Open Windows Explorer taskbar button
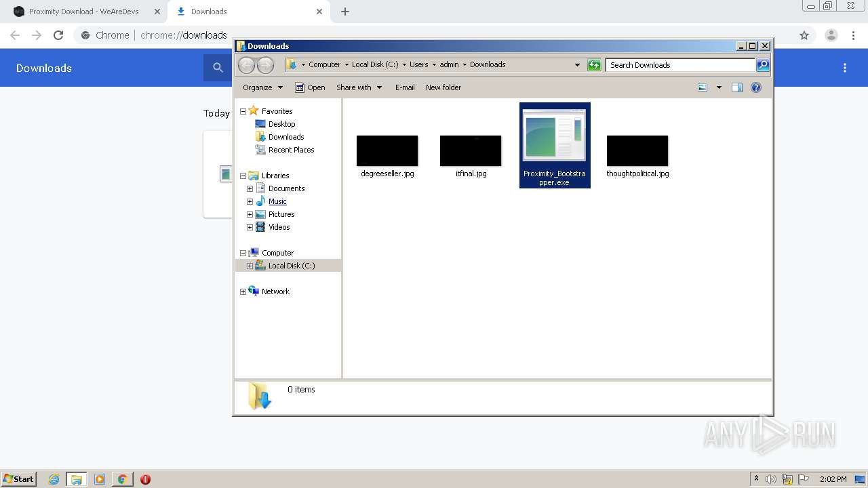Image resolution: width=868 pixels, height=488 pixels. [x=76, y=479]
